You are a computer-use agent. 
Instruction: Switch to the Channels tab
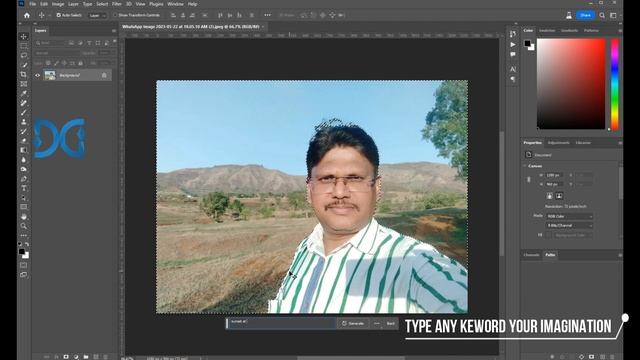(x=531, y=255)
